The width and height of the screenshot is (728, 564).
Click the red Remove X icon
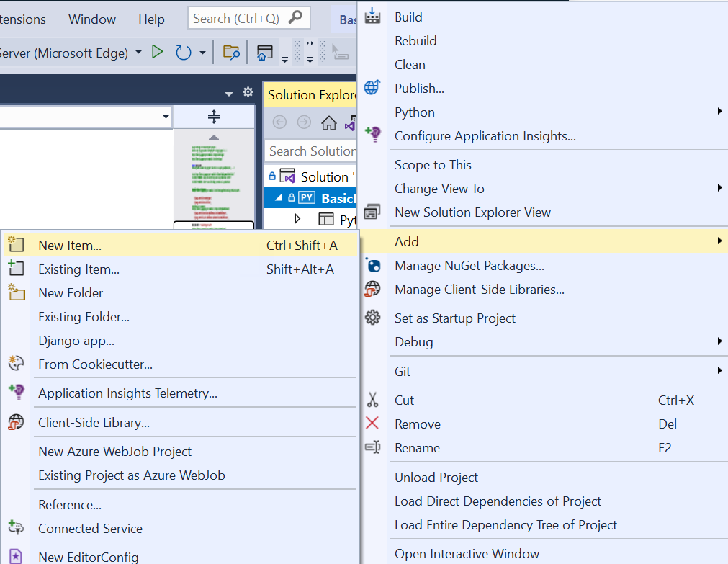pos(372,424)
